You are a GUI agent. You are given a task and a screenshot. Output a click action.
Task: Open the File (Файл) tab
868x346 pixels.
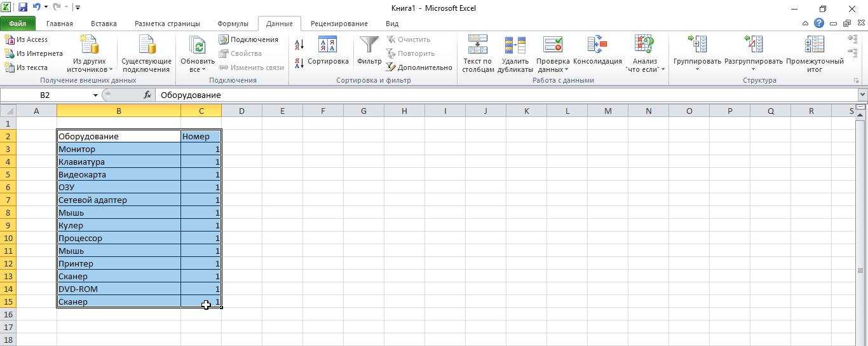(18, 24)
